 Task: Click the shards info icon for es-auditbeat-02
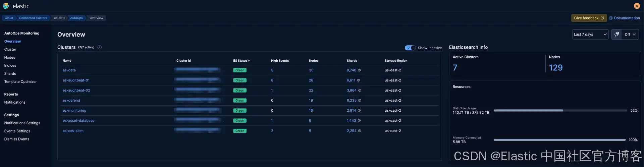360,90
